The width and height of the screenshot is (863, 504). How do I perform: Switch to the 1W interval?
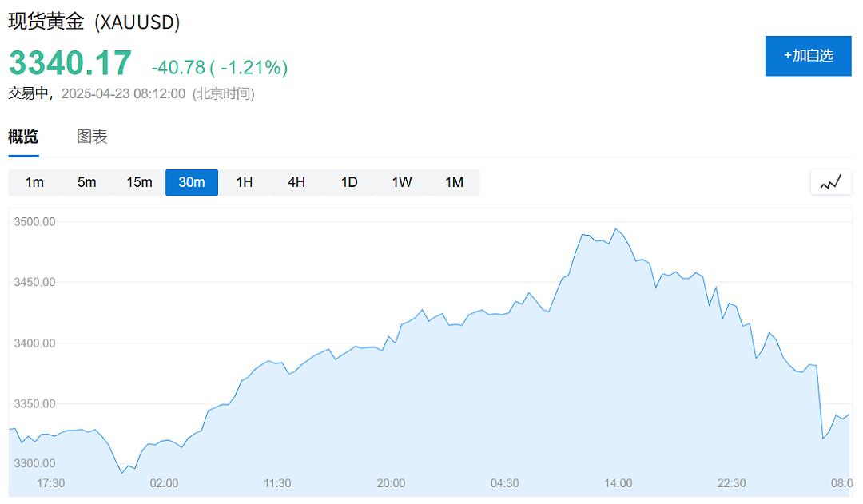pos(402,182)
